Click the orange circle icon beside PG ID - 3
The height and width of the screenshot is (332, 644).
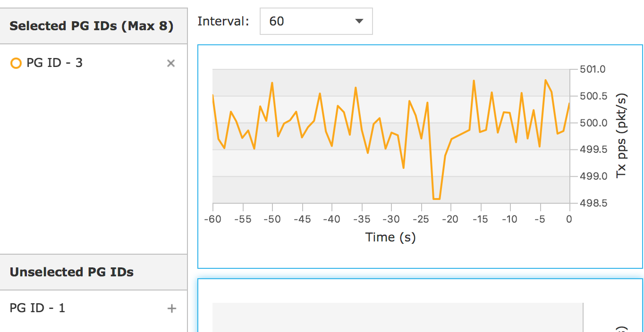pos(17,63)
